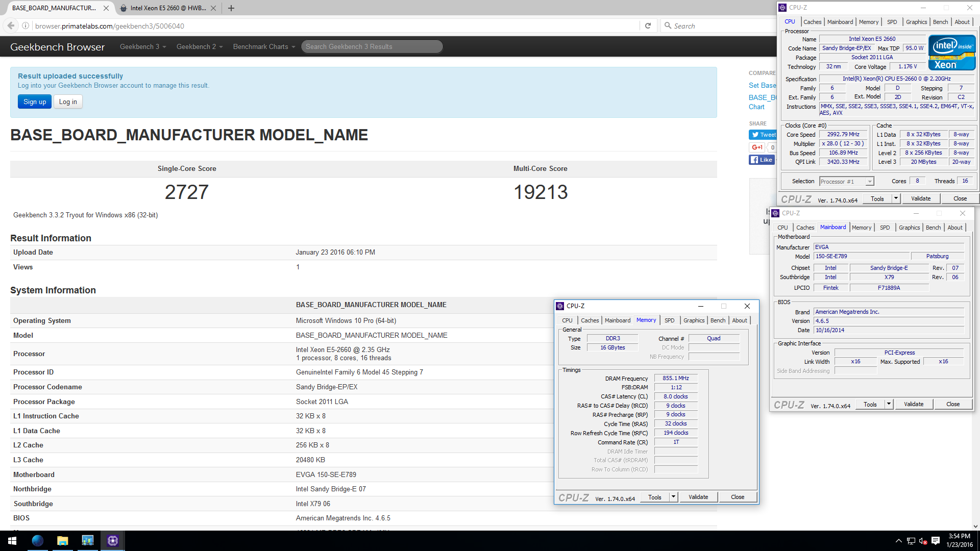The width and height of the screenshot is (980, 551).
Task: Click the Channel # Quad value
Action: coord(714,339)
